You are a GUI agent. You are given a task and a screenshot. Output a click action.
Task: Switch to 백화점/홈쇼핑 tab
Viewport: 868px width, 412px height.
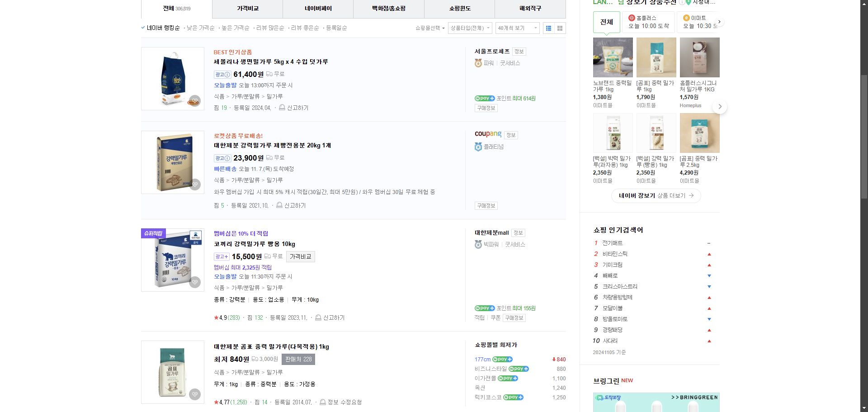coord(389,9)
